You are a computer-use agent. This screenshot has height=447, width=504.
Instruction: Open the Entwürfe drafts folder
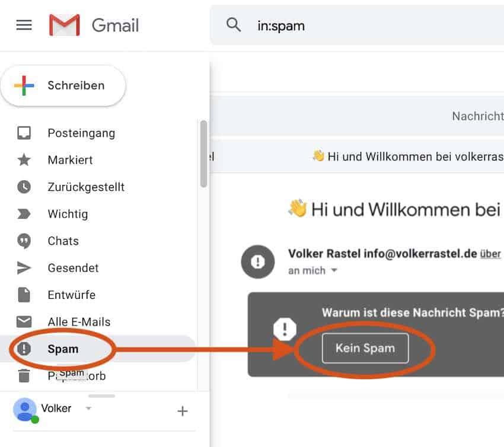point(71,295)
